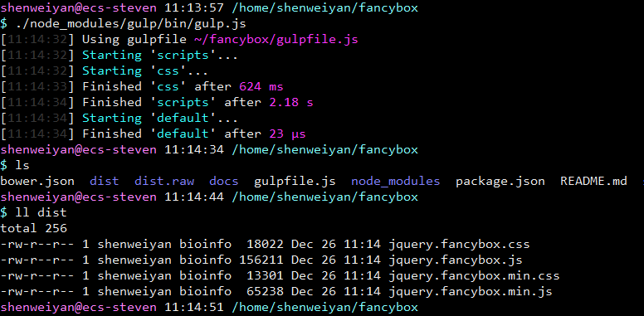Select the jquery.fancybox.css file name

pos(459,244)
